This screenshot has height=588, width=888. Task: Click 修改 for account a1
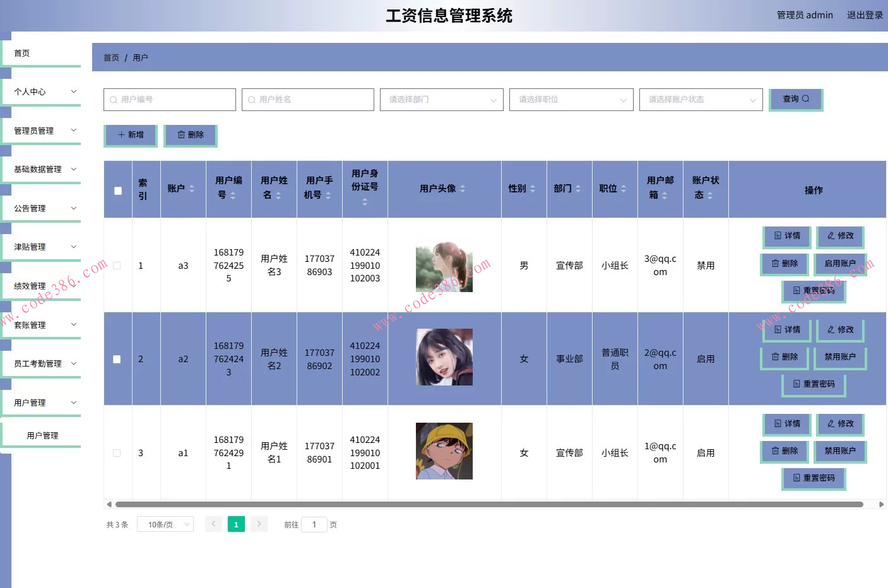[840, 424]
